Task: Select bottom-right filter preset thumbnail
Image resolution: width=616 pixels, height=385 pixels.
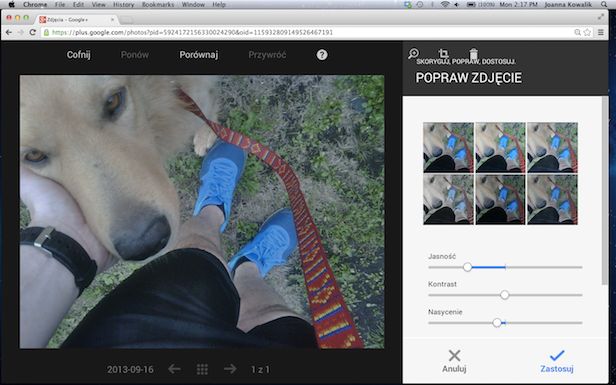Action: coord(552,200)
